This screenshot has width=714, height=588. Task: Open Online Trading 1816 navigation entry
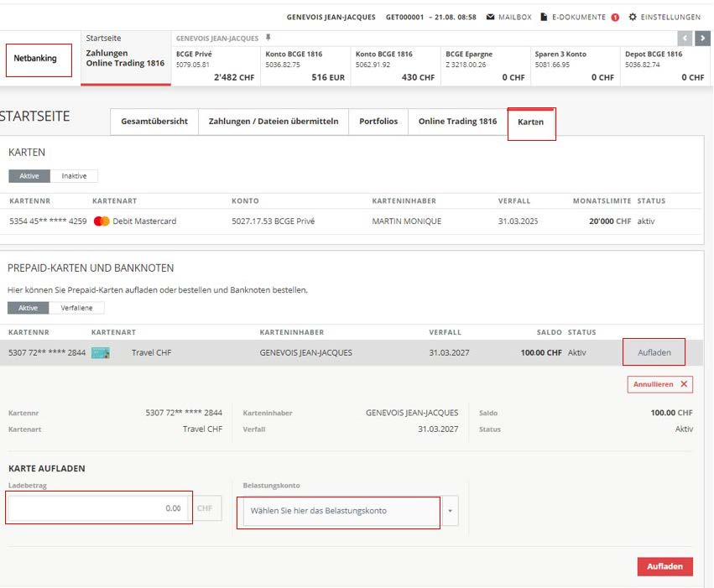pos(125,63)
